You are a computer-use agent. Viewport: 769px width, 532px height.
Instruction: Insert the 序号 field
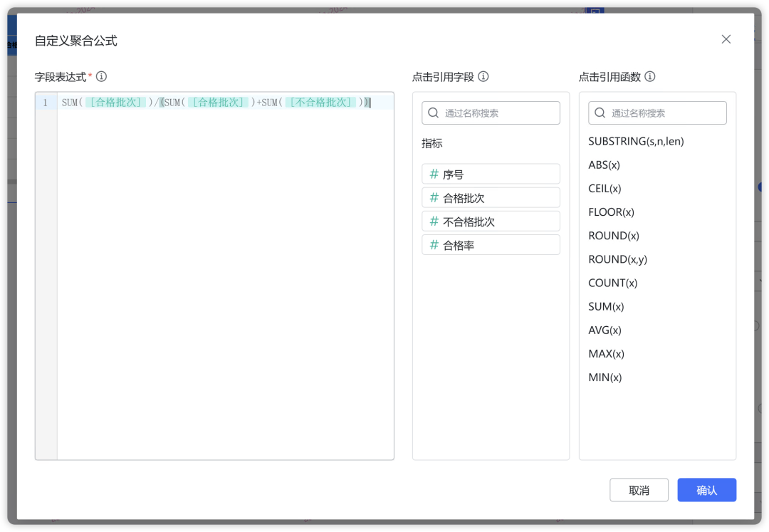point(491,174)
